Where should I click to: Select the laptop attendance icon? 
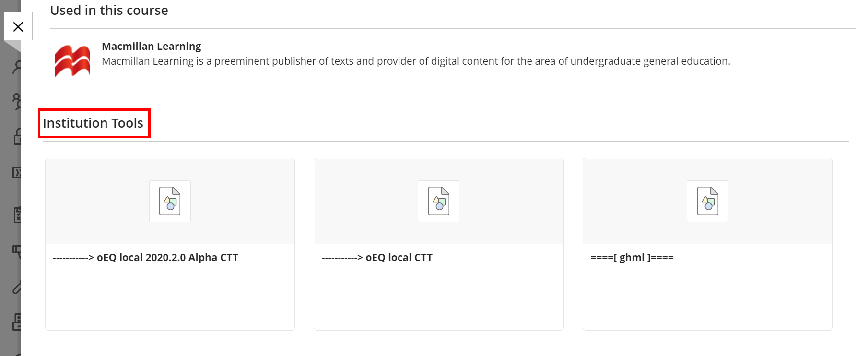pyautogui.click(x=18, y=322)
